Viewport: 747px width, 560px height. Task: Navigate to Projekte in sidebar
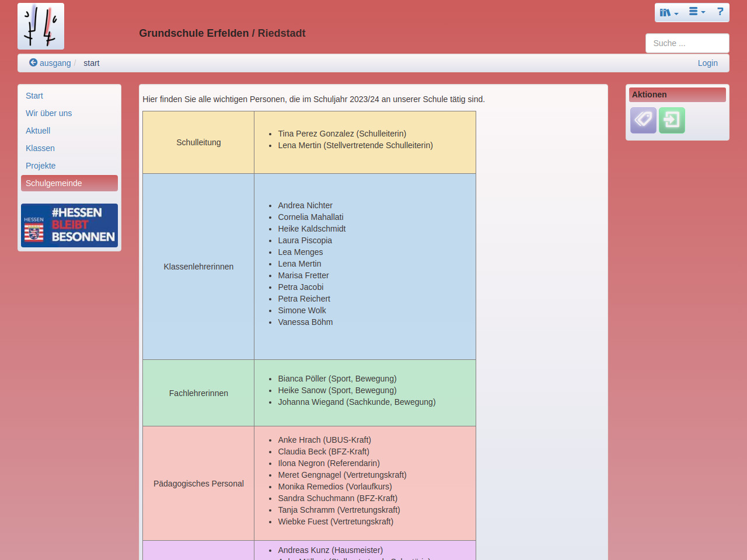[41, 166]
